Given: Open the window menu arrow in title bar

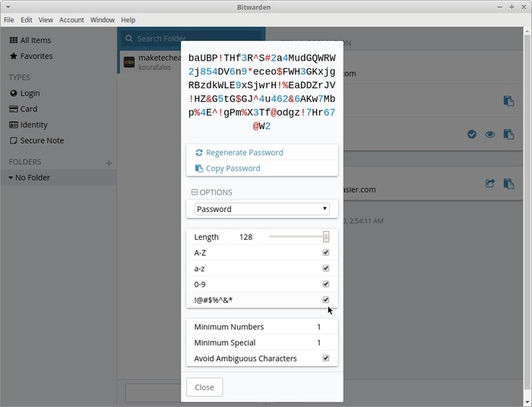Looking at the screenshot, I should point(8,7).
